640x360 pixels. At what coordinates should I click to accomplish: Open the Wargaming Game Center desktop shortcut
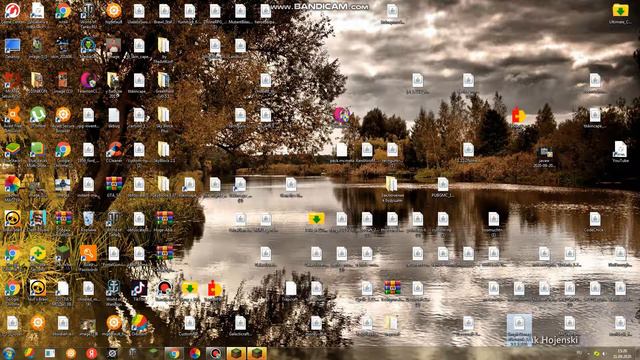12,11
